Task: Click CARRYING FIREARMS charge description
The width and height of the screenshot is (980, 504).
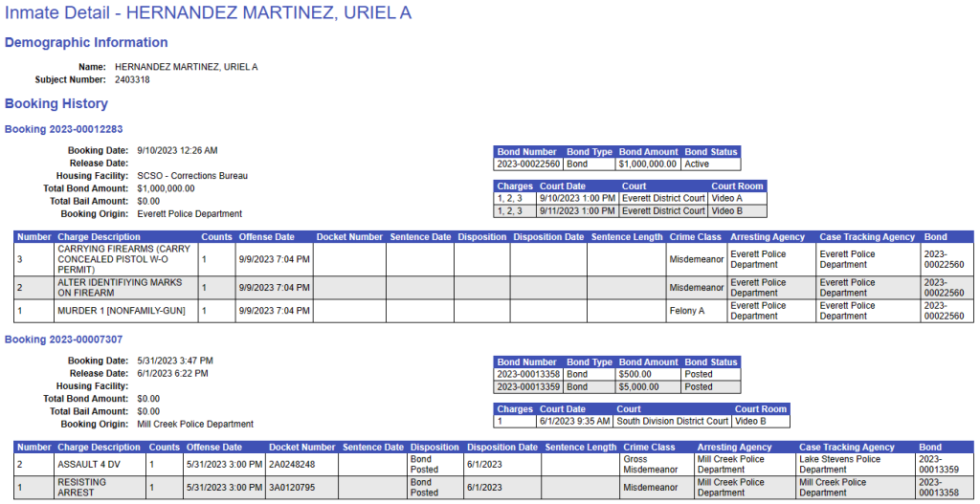Action: coord(125,259)
